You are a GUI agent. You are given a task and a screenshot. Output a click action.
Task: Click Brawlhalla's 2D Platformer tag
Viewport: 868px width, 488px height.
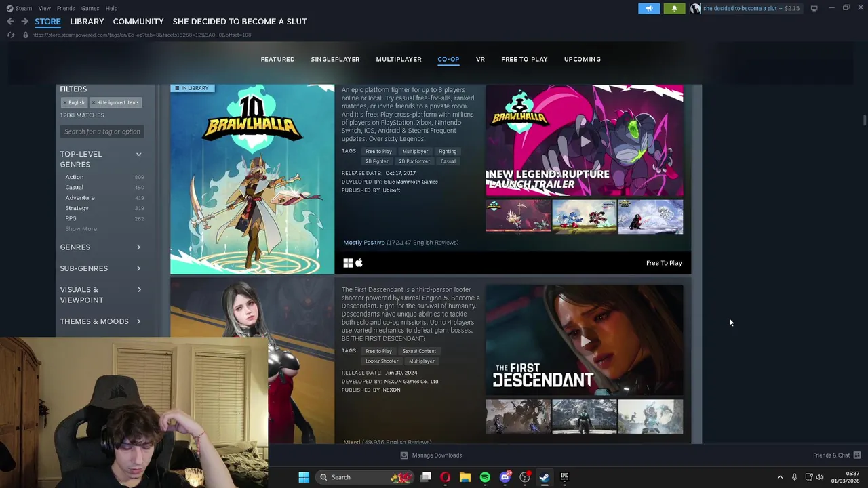tap(414, 162)
